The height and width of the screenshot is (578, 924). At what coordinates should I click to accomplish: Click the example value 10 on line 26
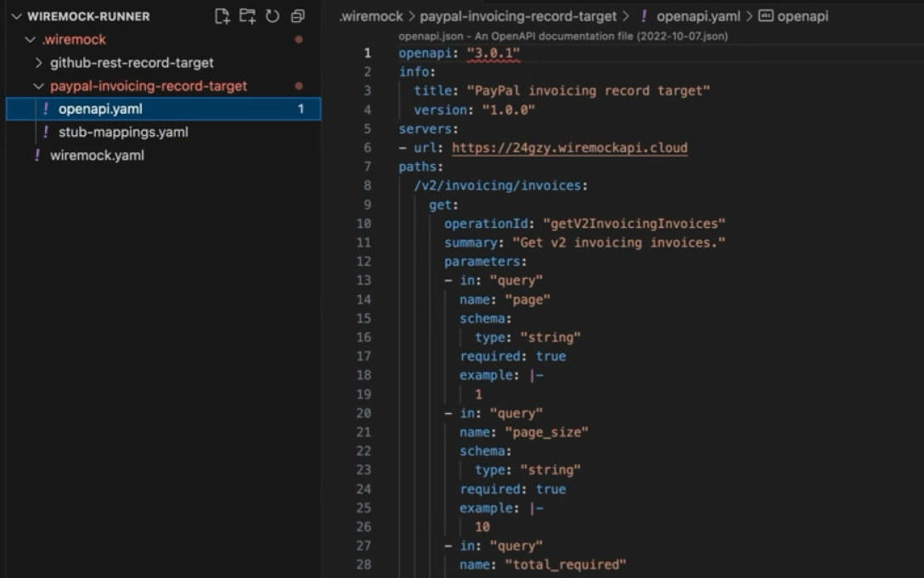pos(482,527)
